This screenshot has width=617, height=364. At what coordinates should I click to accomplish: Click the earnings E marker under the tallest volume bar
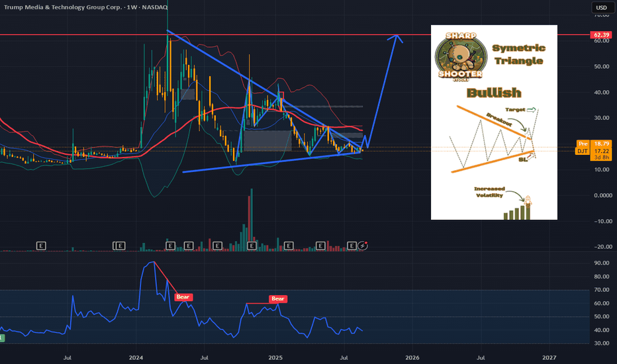tap(252, 246)
